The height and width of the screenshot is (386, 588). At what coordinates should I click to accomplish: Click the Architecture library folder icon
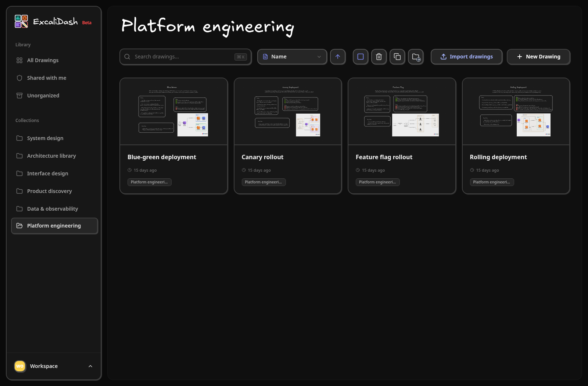pyautogui.click(x=19, y=156)
